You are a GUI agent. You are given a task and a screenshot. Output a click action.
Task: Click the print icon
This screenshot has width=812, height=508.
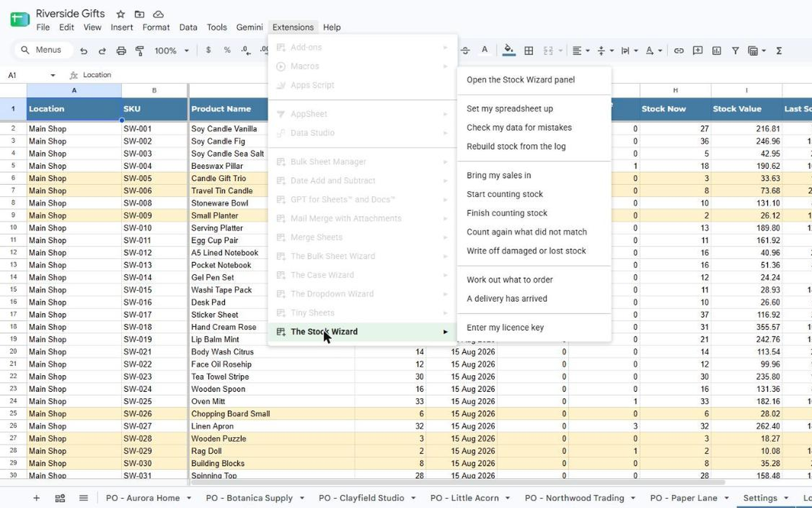tap(121, 51)
